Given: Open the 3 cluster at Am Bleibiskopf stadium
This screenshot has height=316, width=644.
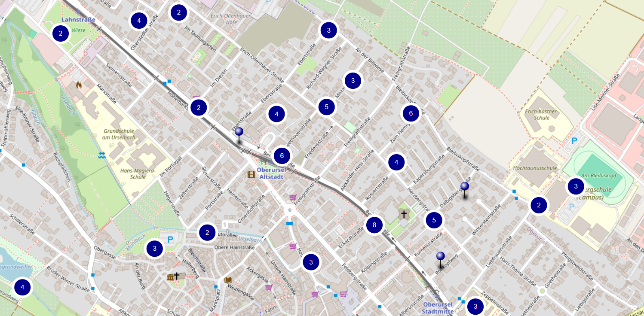Looking at the screenshot, I should [576, 186].
